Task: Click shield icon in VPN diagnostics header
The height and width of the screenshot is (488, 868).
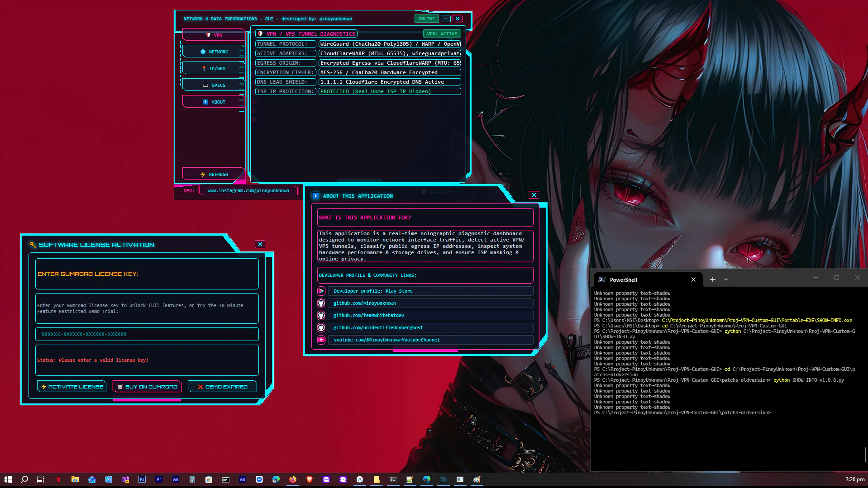Action: pos(260,33)
